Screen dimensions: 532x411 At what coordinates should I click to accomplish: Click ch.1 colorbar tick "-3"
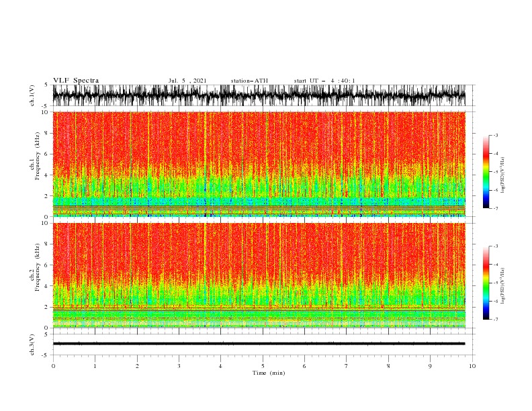tap(496, 135)
